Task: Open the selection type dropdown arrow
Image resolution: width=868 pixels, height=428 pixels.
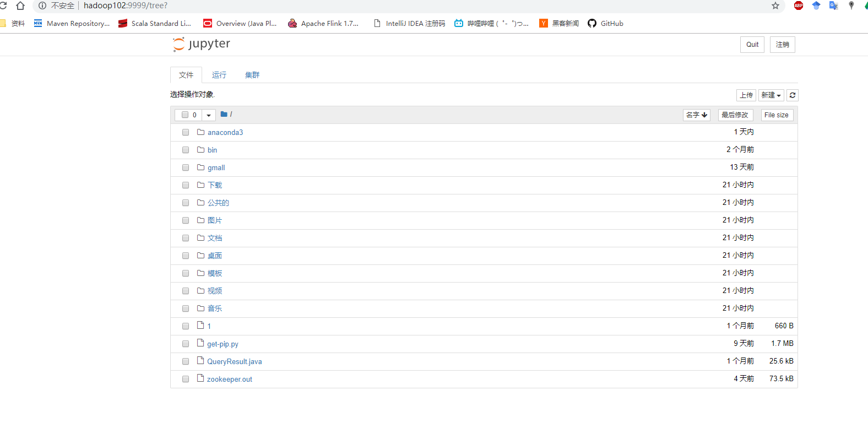Action: click(x=208, y=115)
